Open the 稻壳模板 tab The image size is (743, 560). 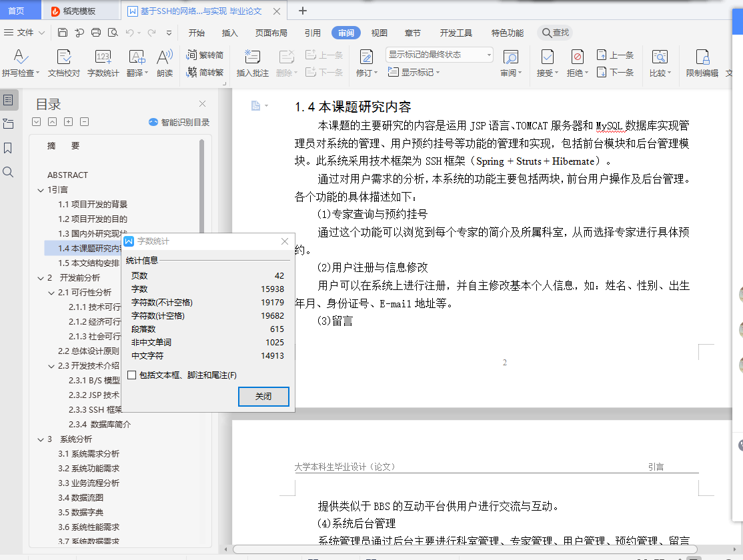(79, 11)
